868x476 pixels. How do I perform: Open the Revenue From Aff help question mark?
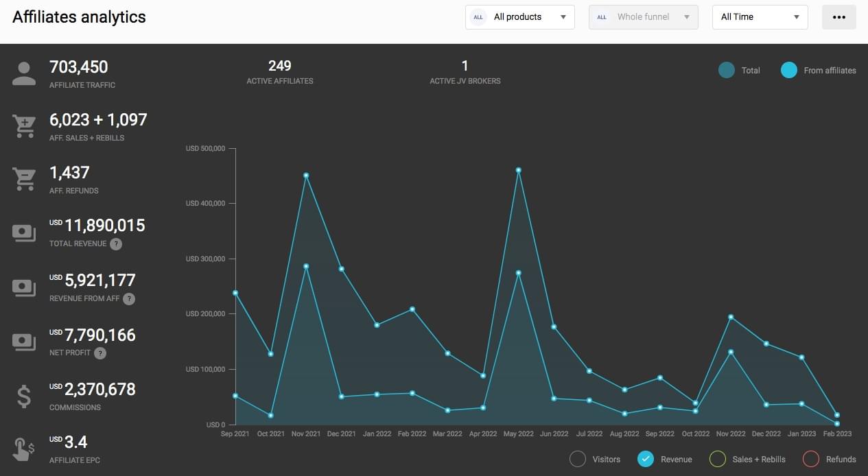click(x=129, y=298)
